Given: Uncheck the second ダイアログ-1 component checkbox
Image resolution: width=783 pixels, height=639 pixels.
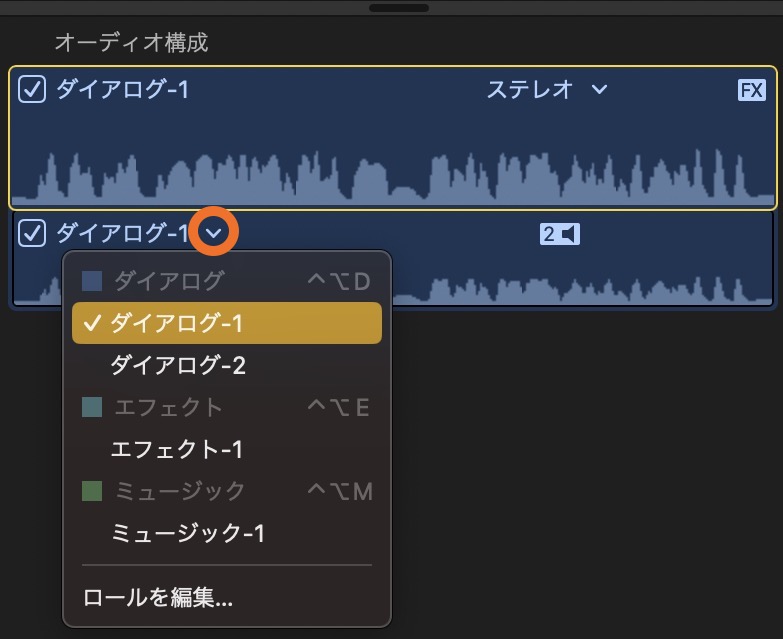Looking at the screenshot, I should click(32, 233).
